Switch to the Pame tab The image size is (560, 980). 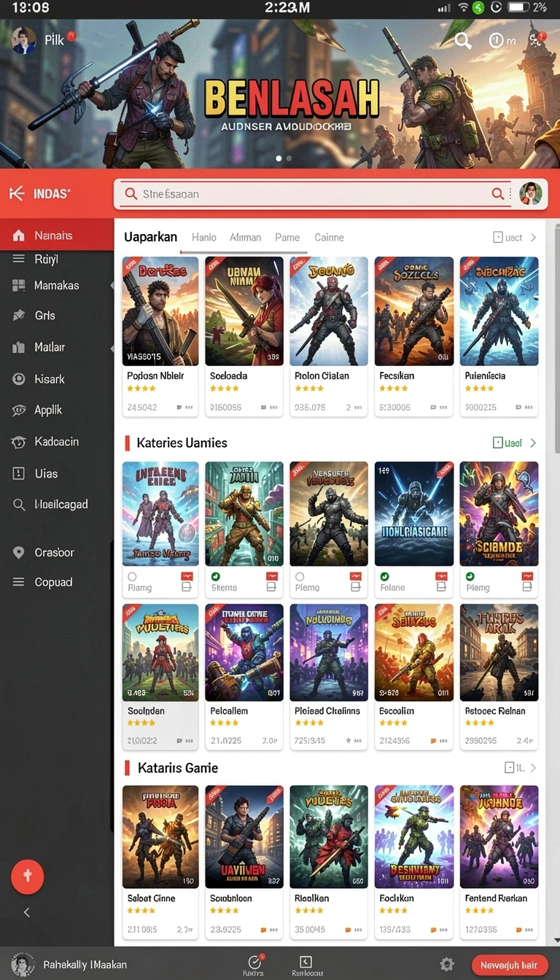287,237
